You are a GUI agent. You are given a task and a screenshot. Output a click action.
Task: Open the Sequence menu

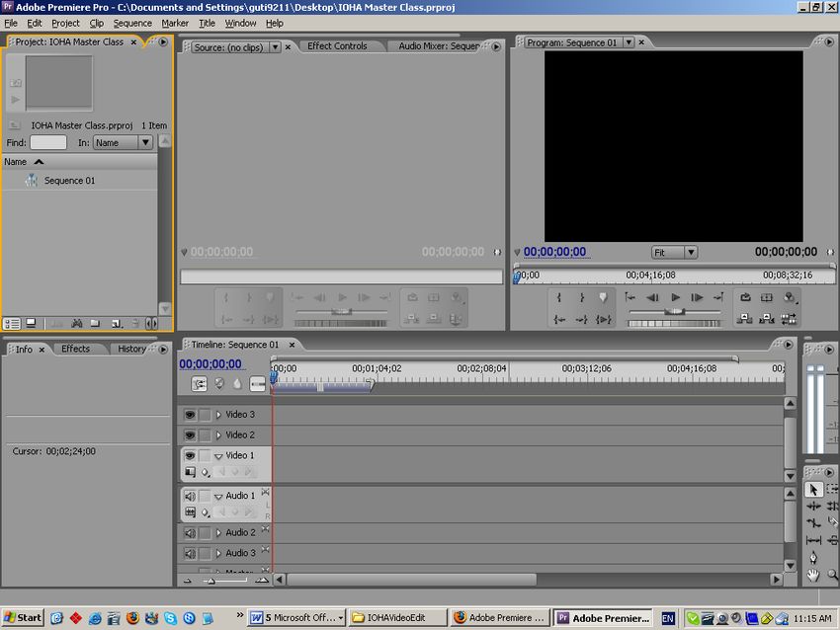click(x=132, y=23)
